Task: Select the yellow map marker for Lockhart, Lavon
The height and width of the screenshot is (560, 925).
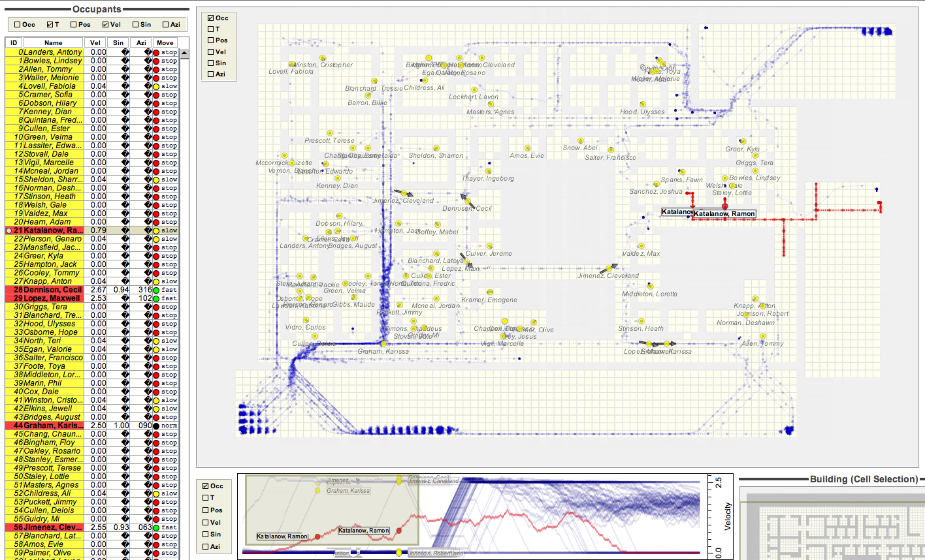Action: coord(474,90)
